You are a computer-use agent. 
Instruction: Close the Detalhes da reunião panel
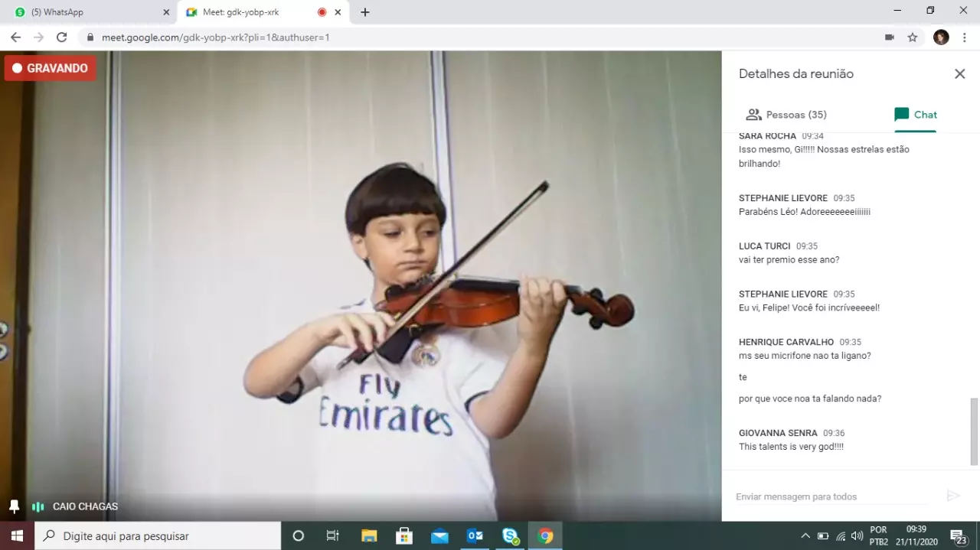point(959,74)
